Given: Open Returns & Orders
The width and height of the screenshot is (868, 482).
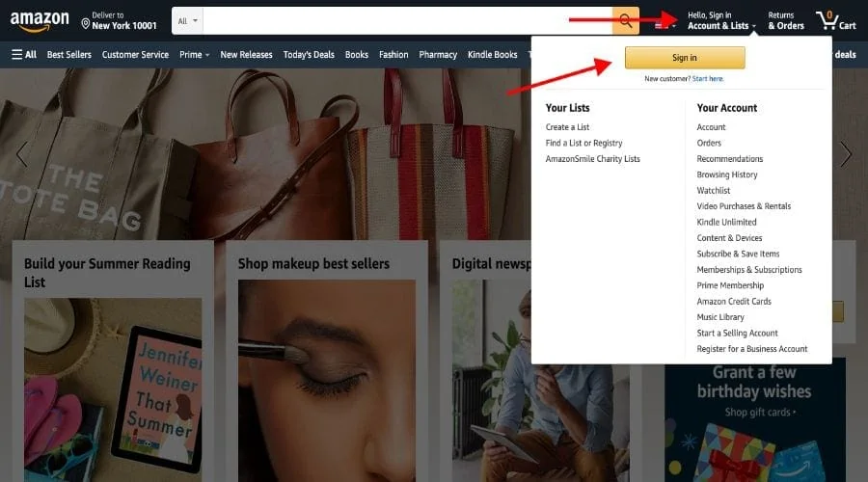Looking at the screenshot, I should click(786, 20).
